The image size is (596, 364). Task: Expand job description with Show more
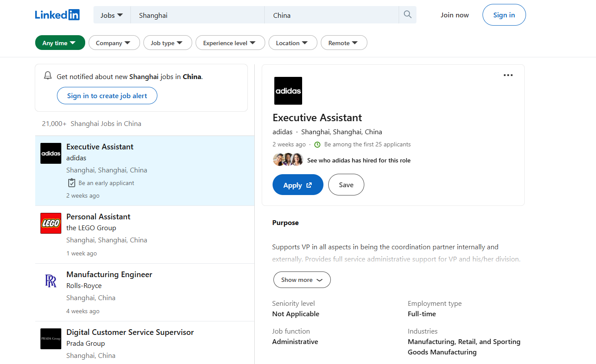click(302, 280)
